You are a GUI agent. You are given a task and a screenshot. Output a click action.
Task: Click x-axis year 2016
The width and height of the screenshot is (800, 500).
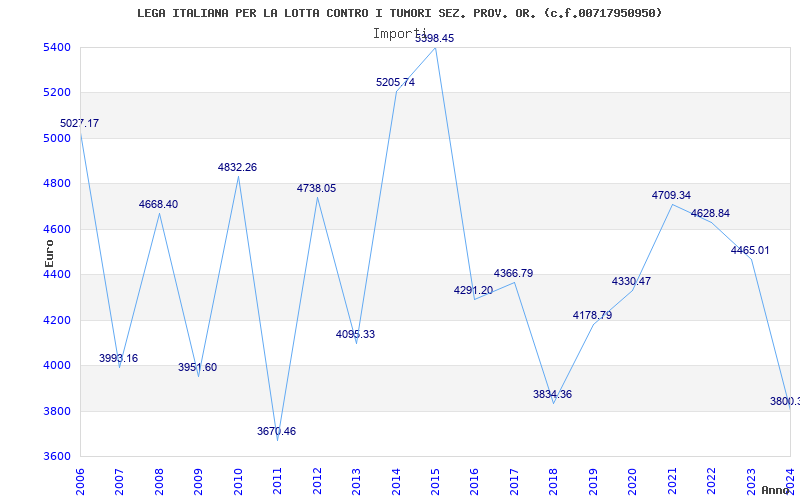tap(475, 481)
